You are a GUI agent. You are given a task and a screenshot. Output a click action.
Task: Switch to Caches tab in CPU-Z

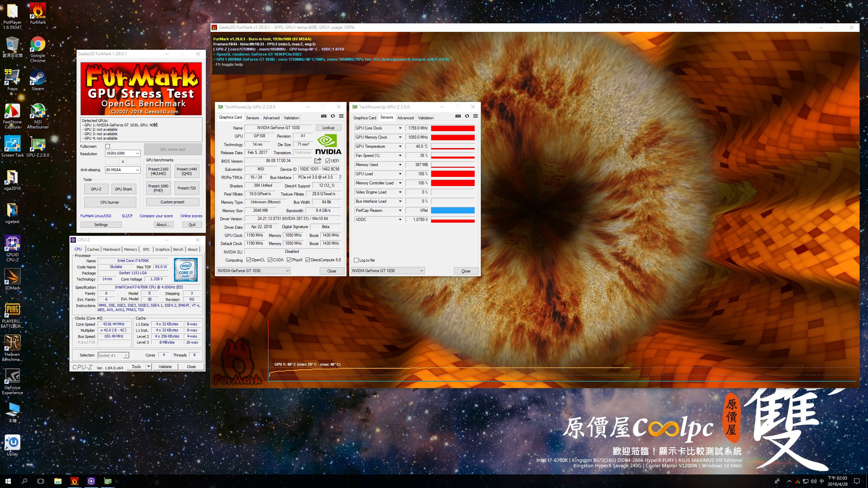(93, 249)
